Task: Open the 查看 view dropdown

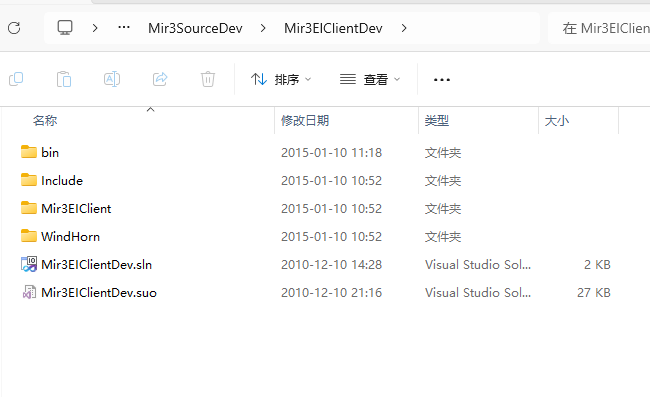Action: 370,79
